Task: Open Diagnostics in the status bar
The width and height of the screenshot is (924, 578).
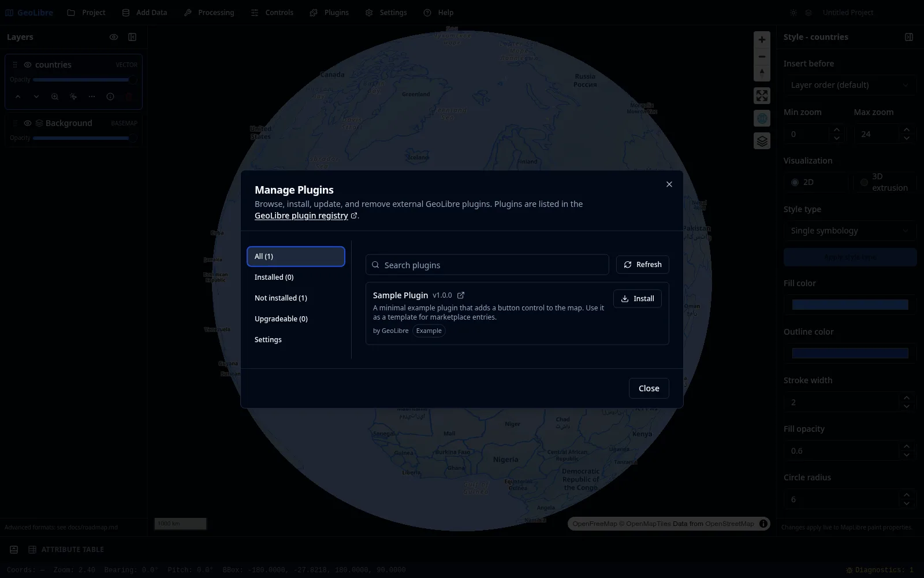Action: 880,570
